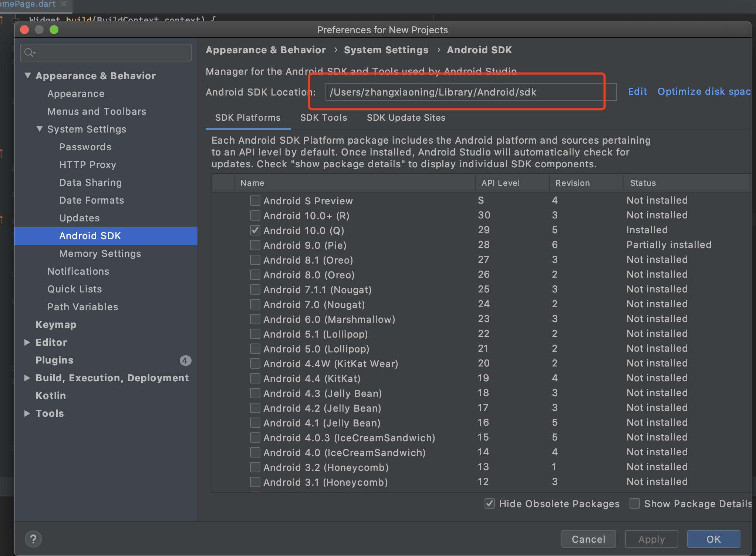Viewport: 756px width, 556px height.
Task: Enable the Android 10.0+ (R) checkbox
Action: pos(254,215)
